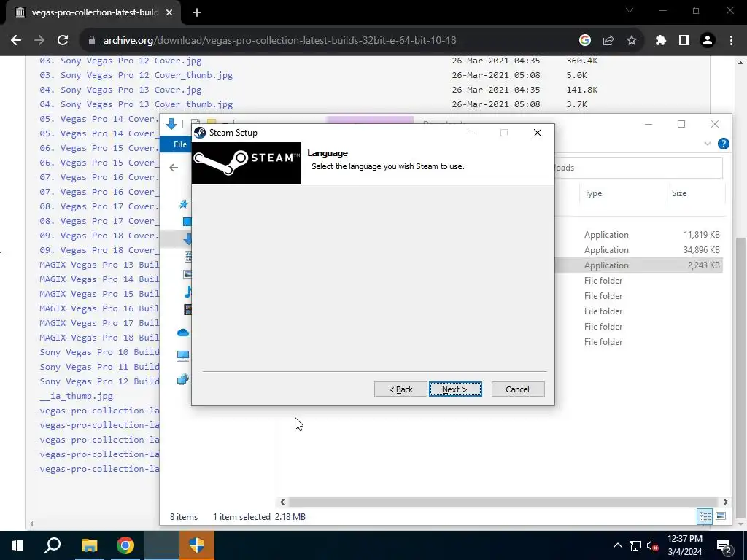
Task: Sort by the Size column header
Action: [x=679, y=192]
